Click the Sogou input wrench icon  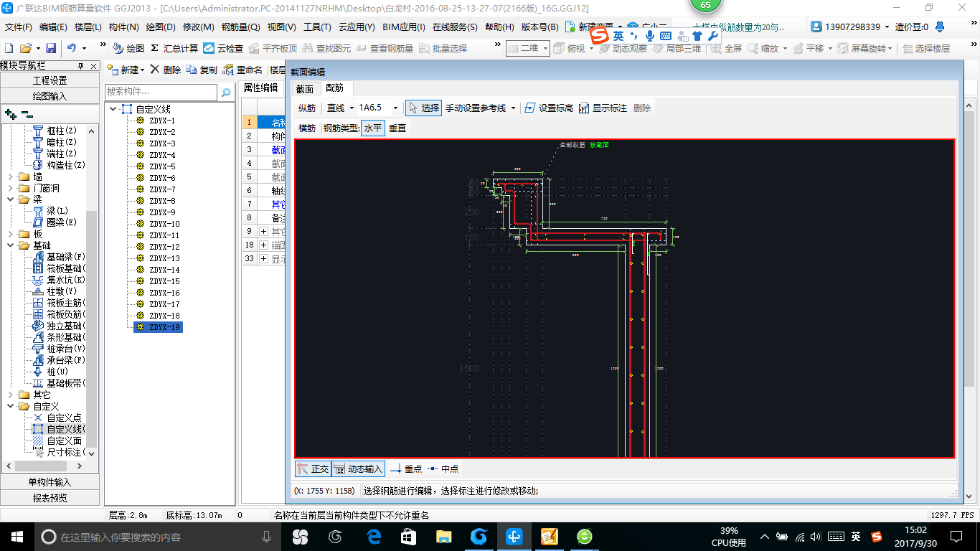point(713,35)
